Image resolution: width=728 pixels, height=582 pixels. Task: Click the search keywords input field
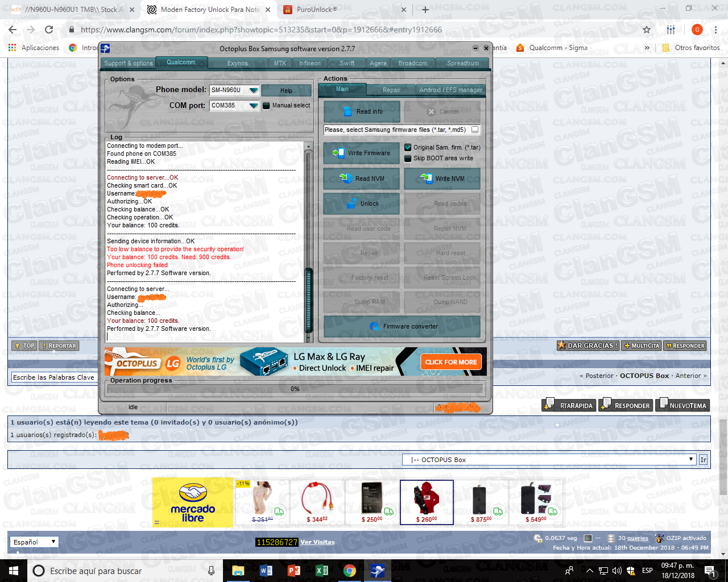54,377
